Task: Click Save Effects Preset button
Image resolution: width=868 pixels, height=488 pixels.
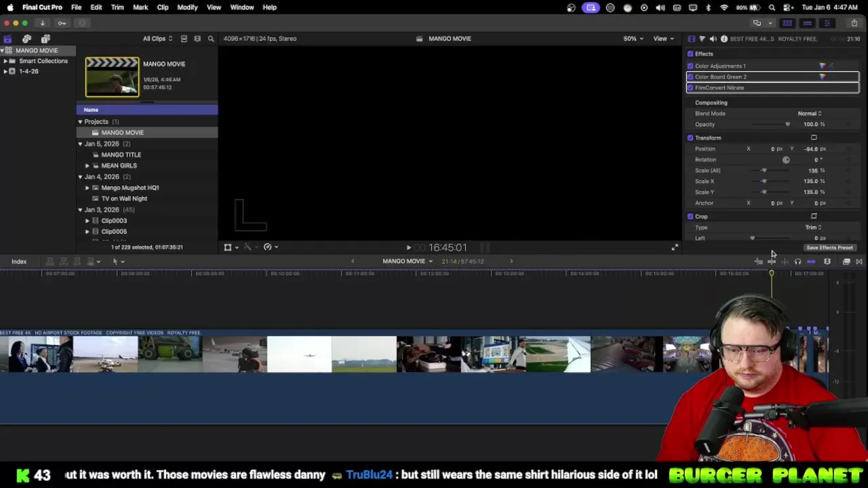Action: (x=829, y=247)
